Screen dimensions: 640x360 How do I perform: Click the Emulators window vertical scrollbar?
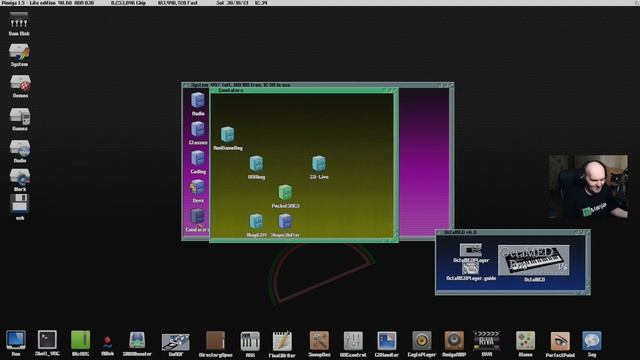[x=396, y=164]
